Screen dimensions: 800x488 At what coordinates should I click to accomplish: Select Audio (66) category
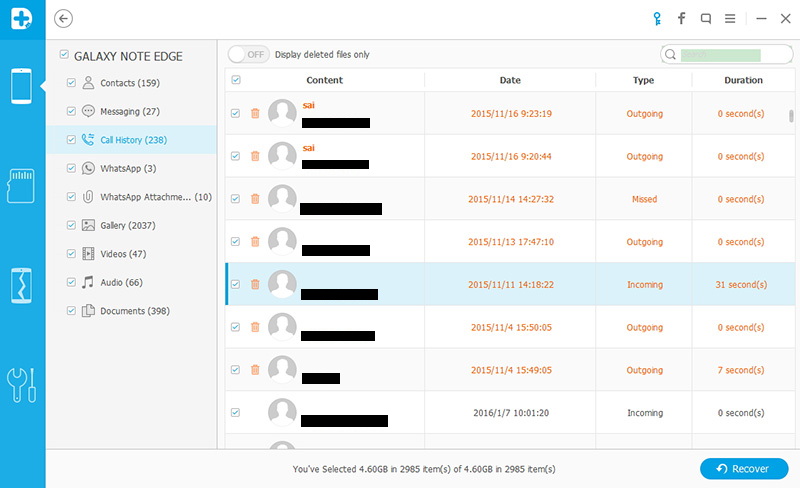click(121, 282)
